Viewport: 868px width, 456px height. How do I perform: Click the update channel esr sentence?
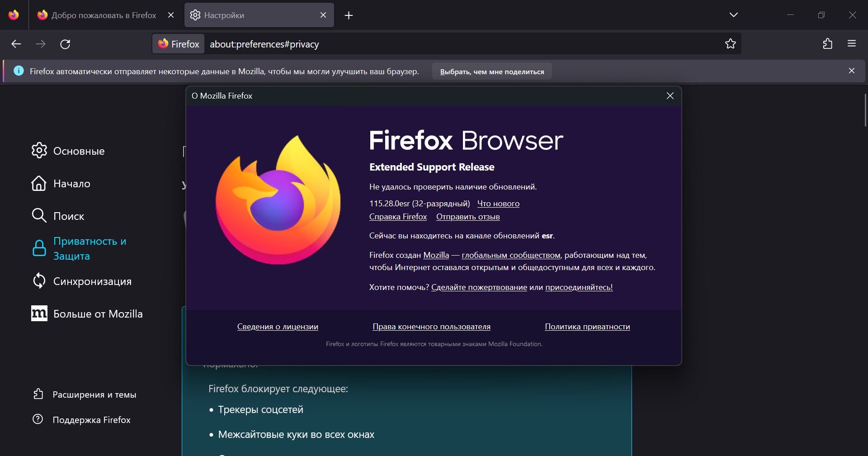[x=462, y=236]
